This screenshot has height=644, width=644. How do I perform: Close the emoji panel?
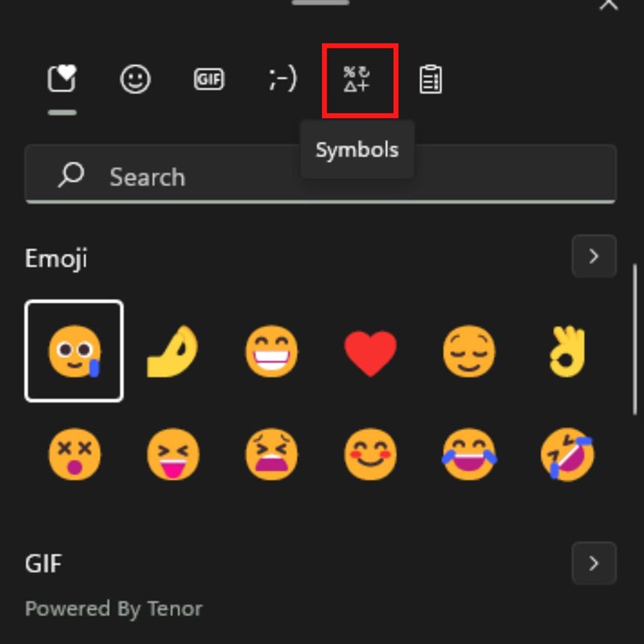point(609,5)
